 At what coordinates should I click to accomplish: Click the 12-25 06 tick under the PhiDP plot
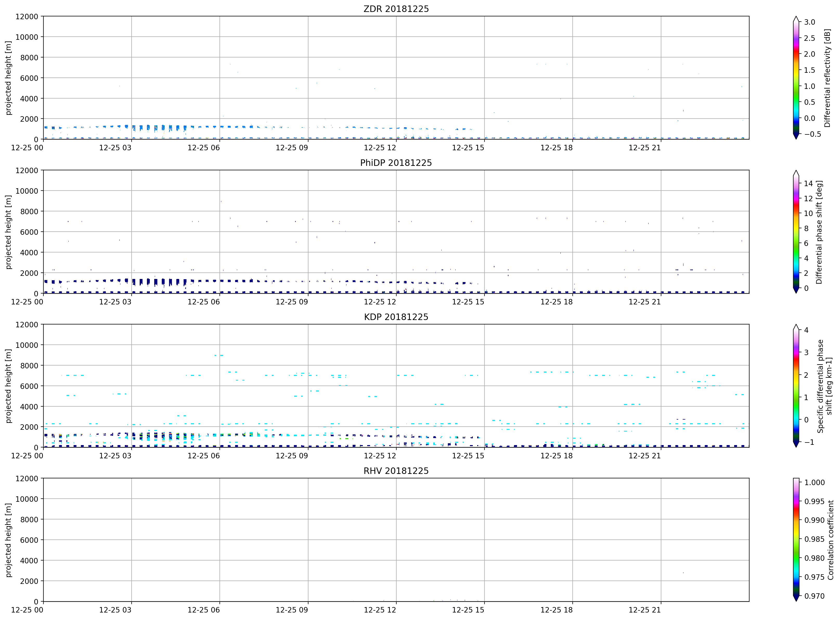(204, 302)
